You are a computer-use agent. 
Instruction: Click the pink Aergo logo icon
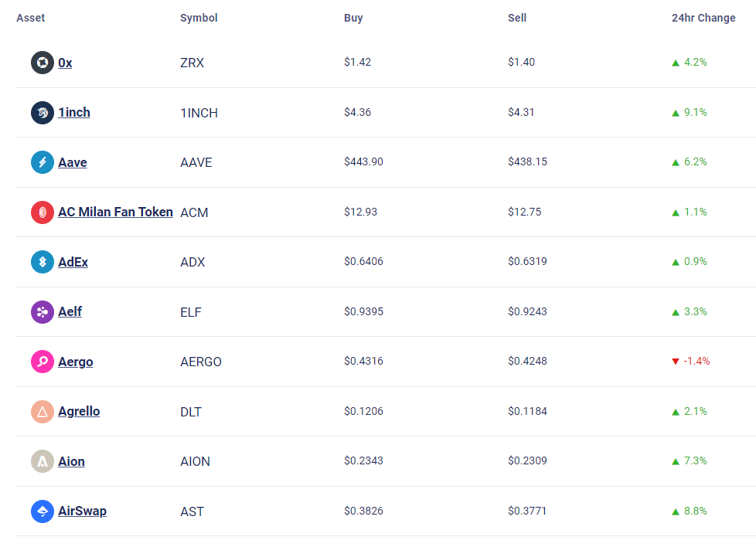[x=43, y=362]
